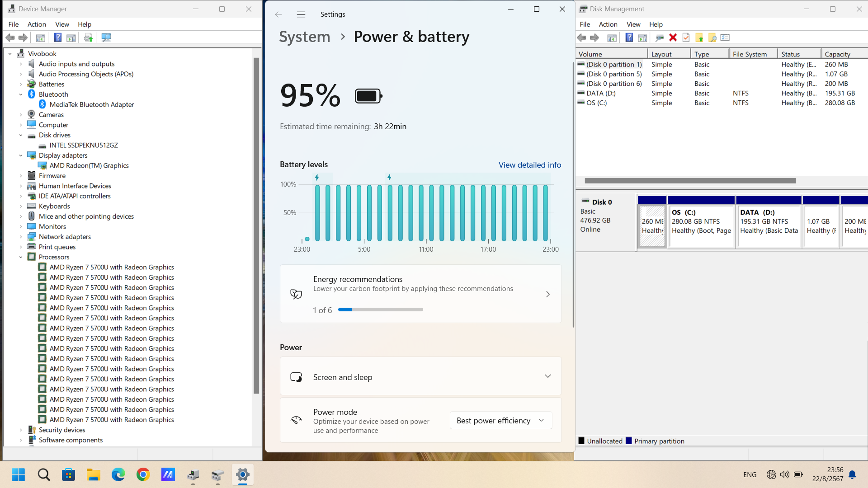This screenshot has height=488, width=868.
Task: Select the DATA (D:) row in the volume list
Action: (x=722, y=93)
